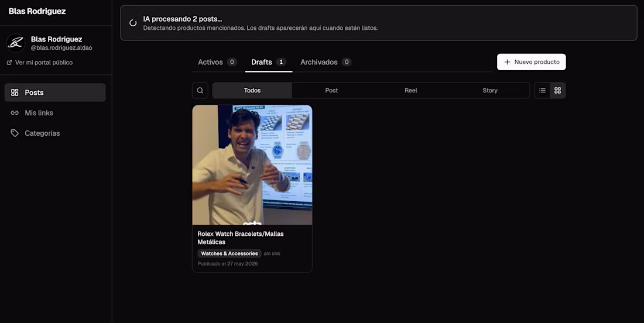Click the IA procesando 2 posts heading
Viewport: 644px width, 323px height.
pos(182,19)
